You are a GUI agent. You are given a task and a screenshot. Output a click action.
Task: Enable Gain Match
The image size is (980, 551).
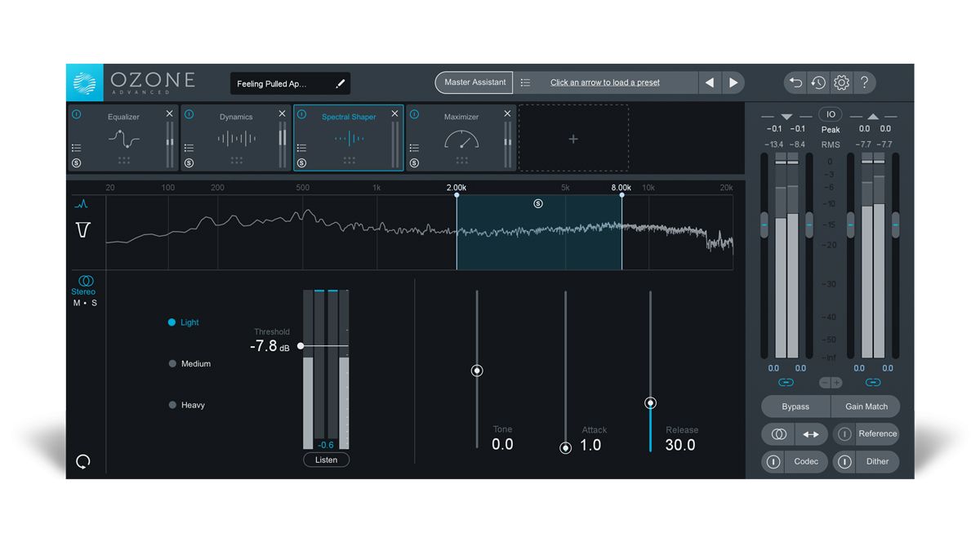tap(866, 406)
